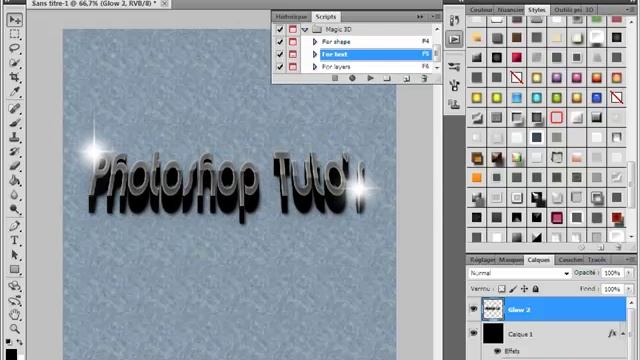640x360 pixels.
Task: Stop the running script
Action: (x=335, y=78)
